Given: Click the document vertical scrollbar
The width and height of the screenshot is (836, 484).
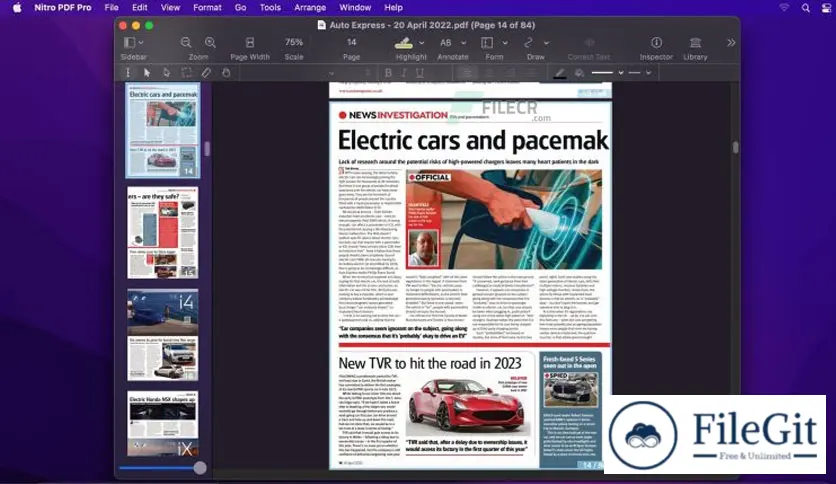Looking at the screenshot, I should point(736,147).
